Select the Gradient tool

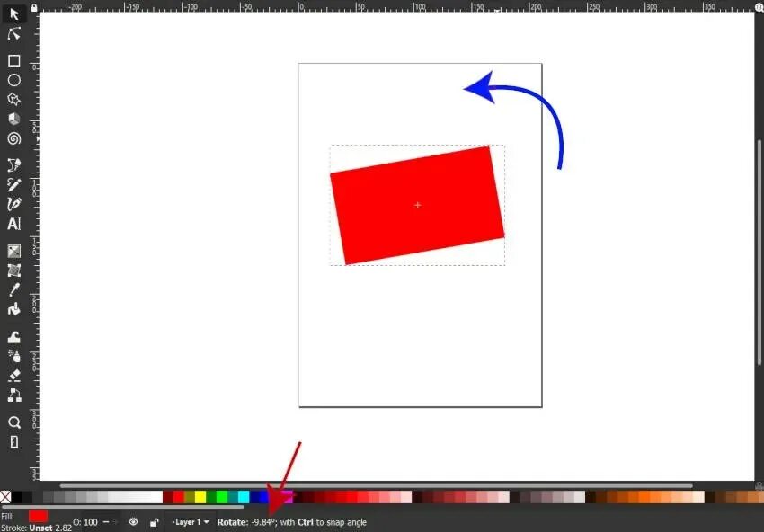point(13,251)
